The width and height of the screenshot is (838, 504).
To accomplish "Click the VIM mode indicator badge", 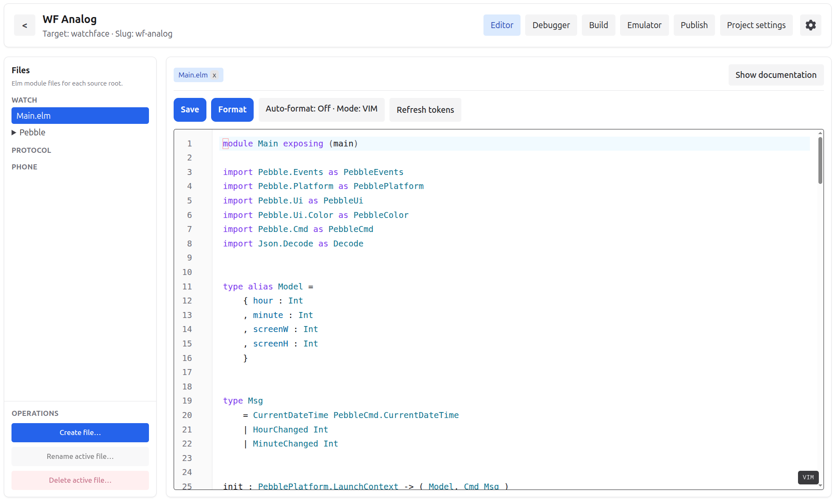I will [808, 478].
